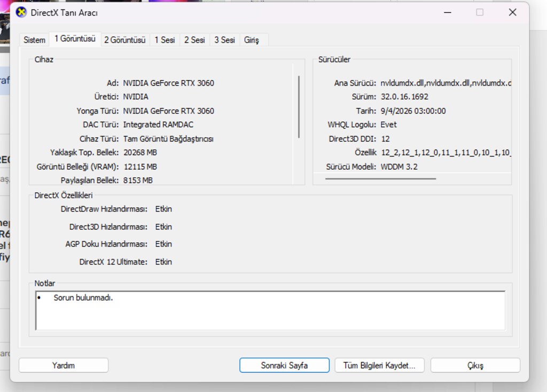Click the Cihaz panel vertical scrollbar
Image resolution: width=547 pixels, height=392 pixels.
pyautogui.click(x=299, y=107)
